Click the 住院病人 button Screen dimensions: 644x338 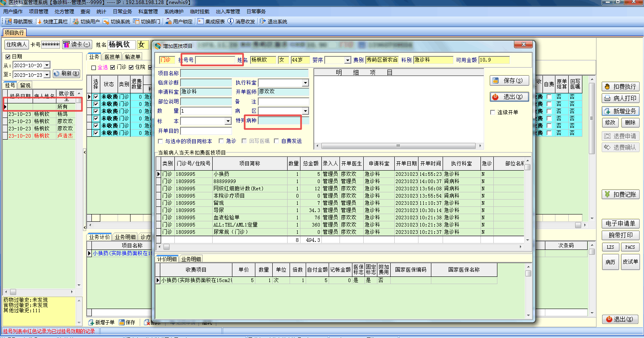(17, 44)
